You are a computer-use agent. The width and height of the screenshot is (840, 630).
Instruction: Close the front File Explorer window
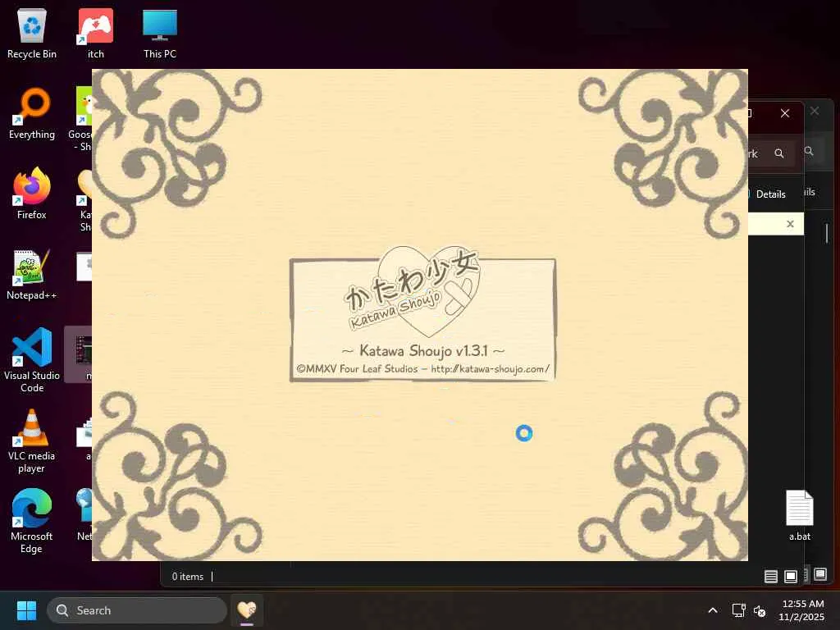[785, 113]
